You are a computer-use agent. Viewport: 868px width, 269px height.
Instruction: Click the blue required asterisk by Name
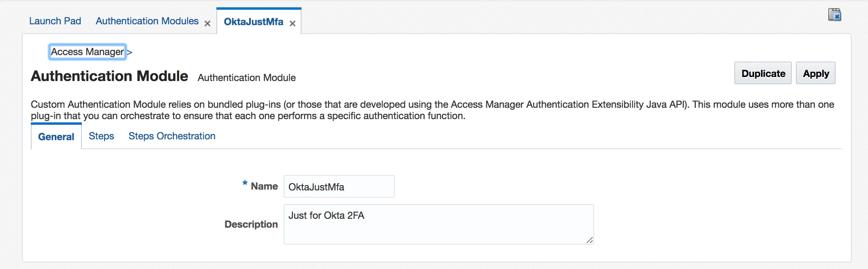point(245,183)
